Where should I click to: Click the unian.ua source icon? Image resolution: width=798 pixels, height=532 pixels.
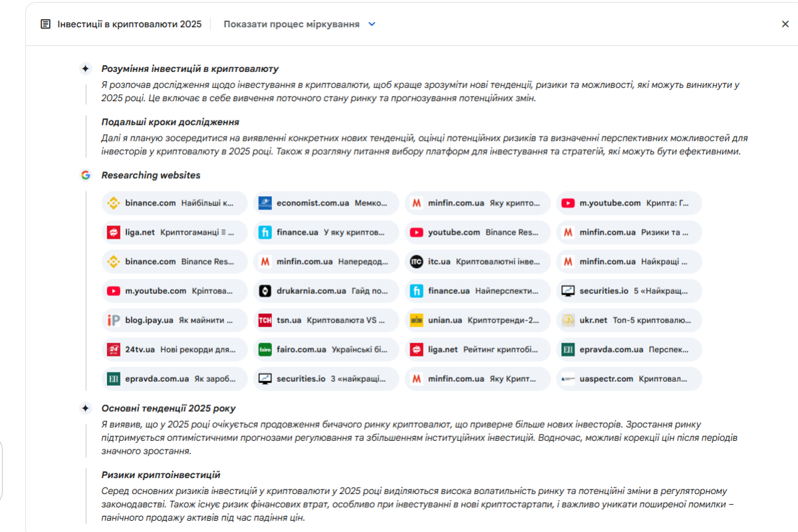[416, 321]
